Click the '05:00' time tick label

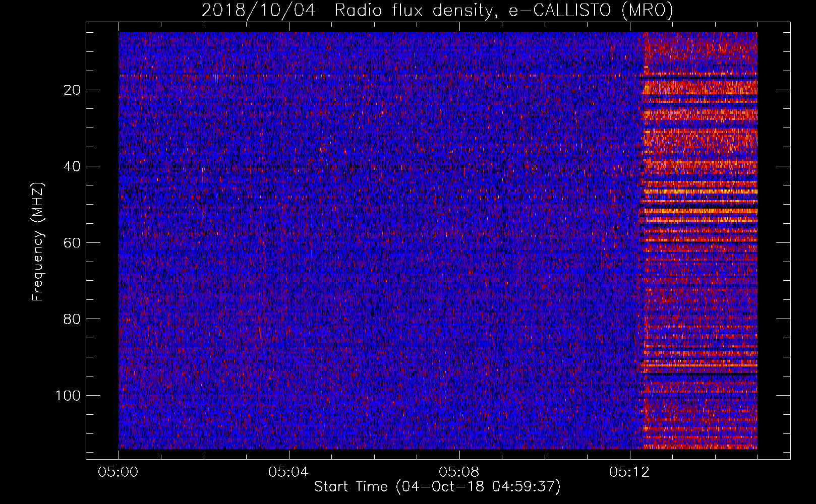click(119, 472)
